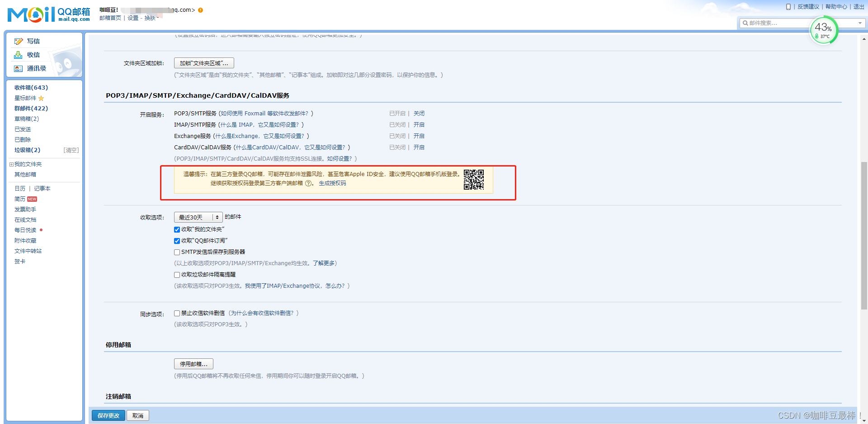Screen dimensions: 868x424
Task: Click the red dot beside 每日悦读
Action: point(41,230)
